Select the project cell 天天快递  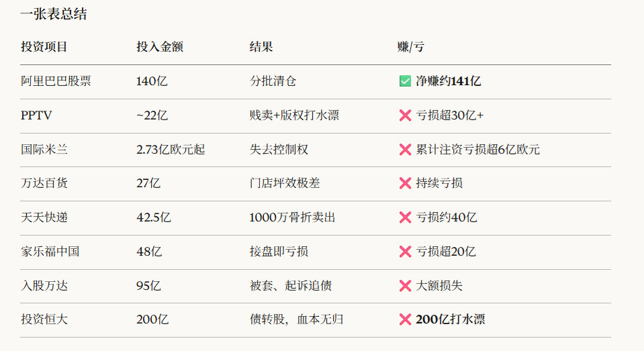pos(44,217)
